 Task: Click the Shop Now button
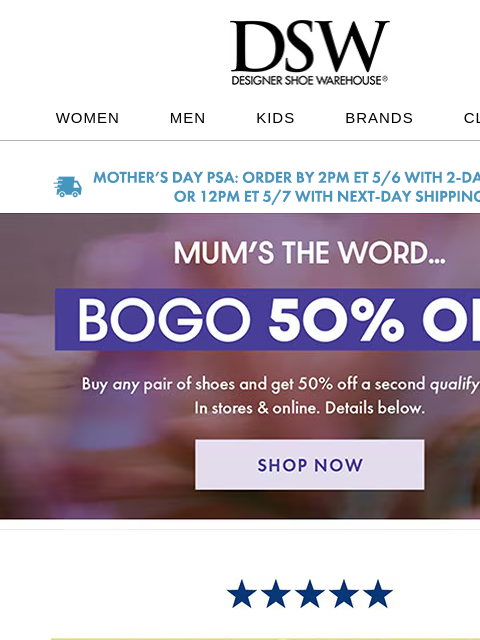click(x=310, y=464)
